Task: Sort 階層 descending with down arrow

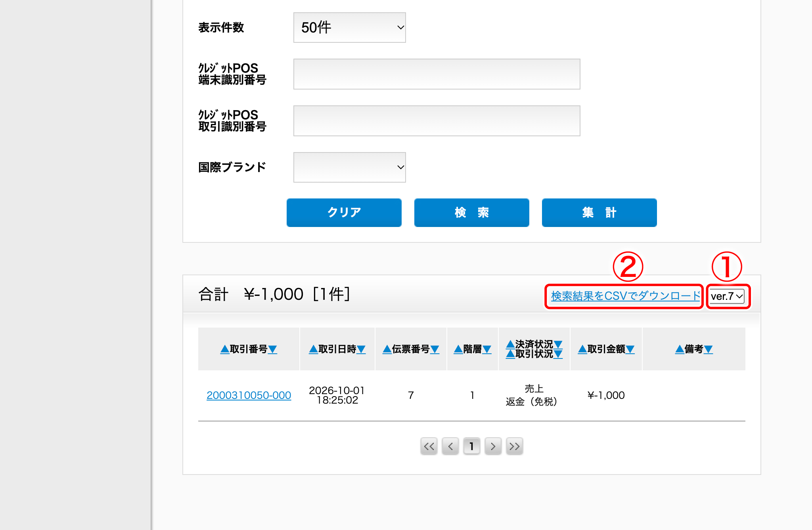Action: 487,349
